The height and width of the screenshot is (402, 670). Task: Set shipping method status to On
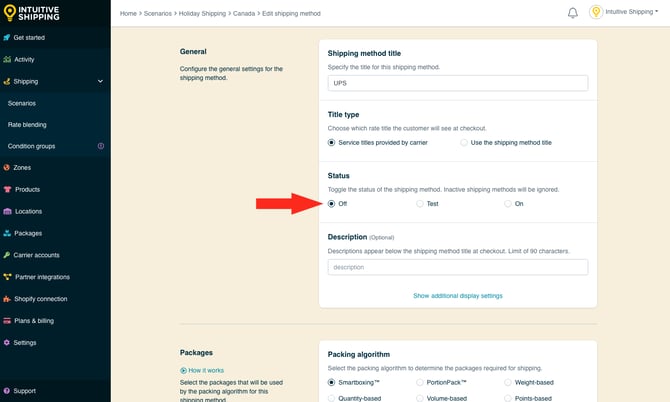point(509,203)
